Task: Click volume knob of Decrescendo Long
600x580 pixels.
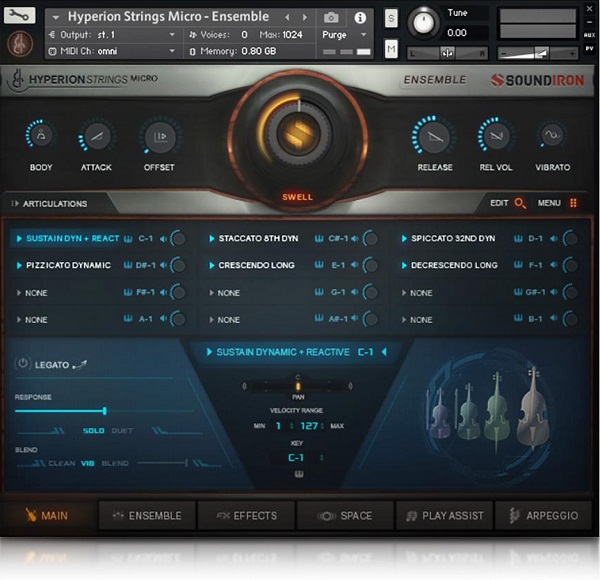Action: coord(570,266)
